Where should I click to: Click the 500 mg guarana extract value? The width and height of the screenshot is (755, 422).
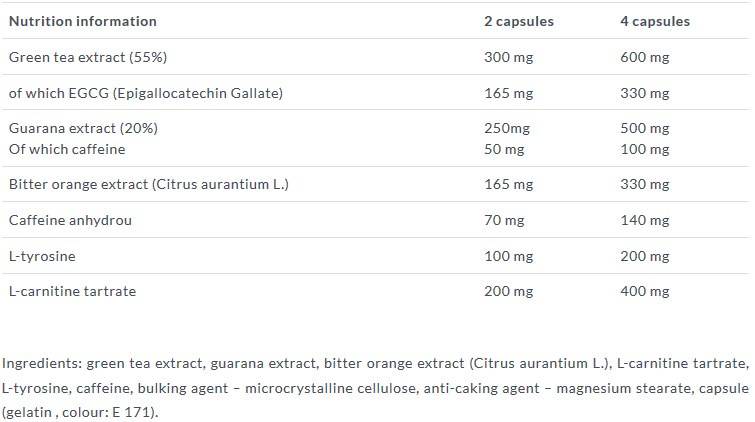[x=645, y=129]
